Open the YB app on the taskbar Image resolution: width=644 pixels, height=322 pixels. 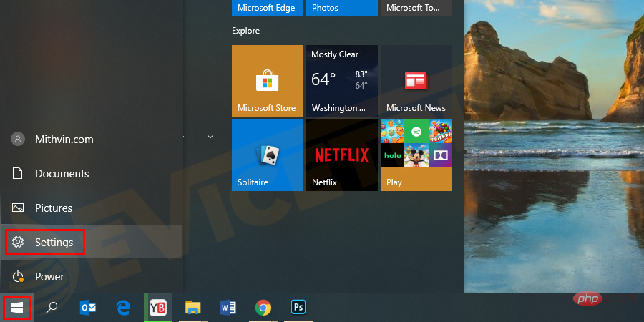pos(157,308)
